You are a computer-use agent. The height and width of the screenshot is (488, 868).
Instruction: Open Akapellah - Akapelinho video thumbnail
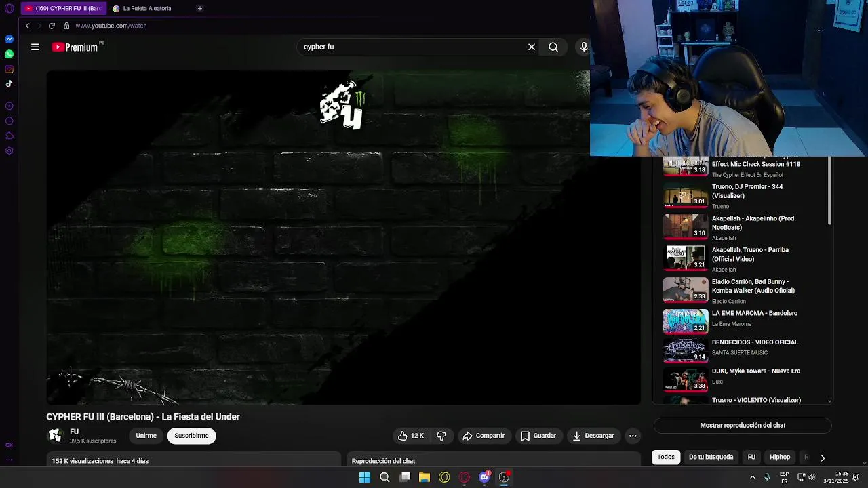pos(686,226)
